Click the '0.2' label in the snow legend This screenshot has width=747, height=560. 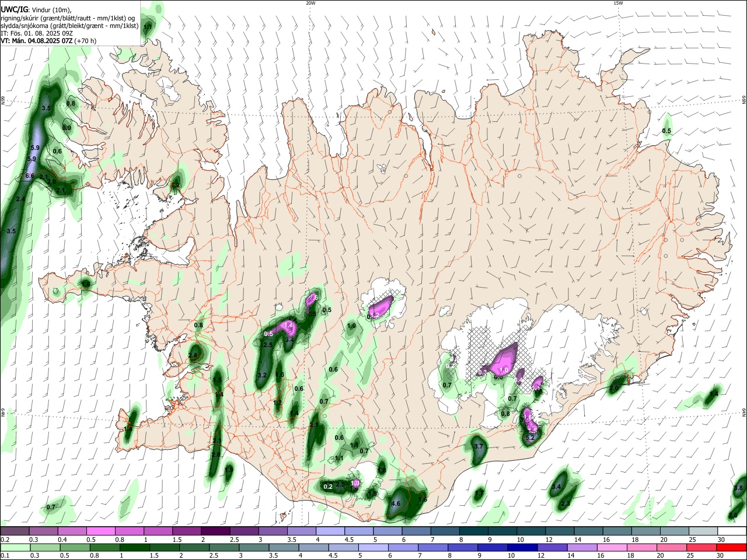5,540
